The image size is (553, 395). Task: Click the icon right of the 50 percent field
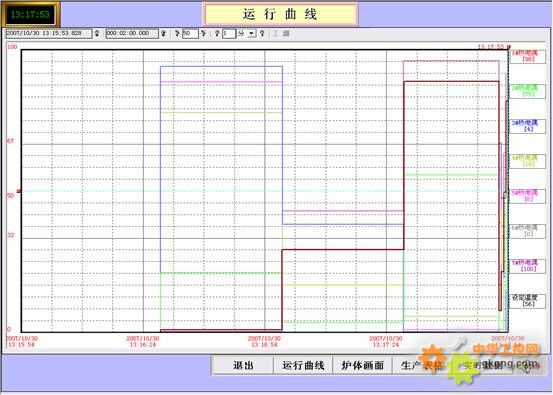203,34
